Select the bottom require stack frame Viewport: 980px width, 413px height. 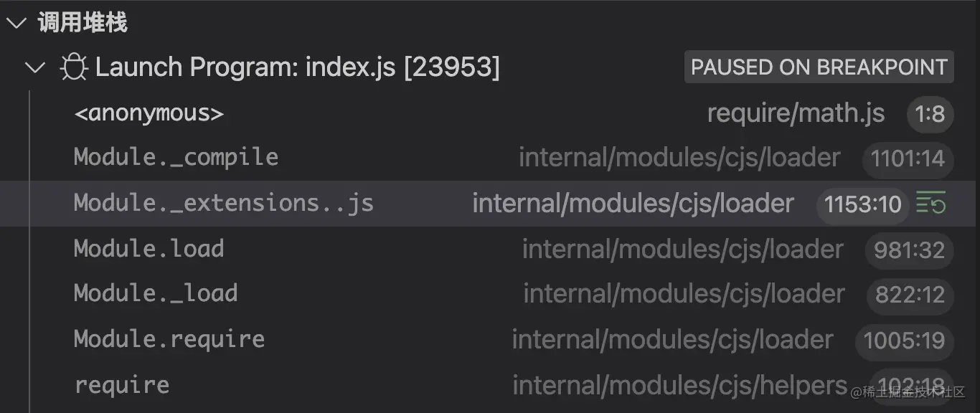click(122, 385)
